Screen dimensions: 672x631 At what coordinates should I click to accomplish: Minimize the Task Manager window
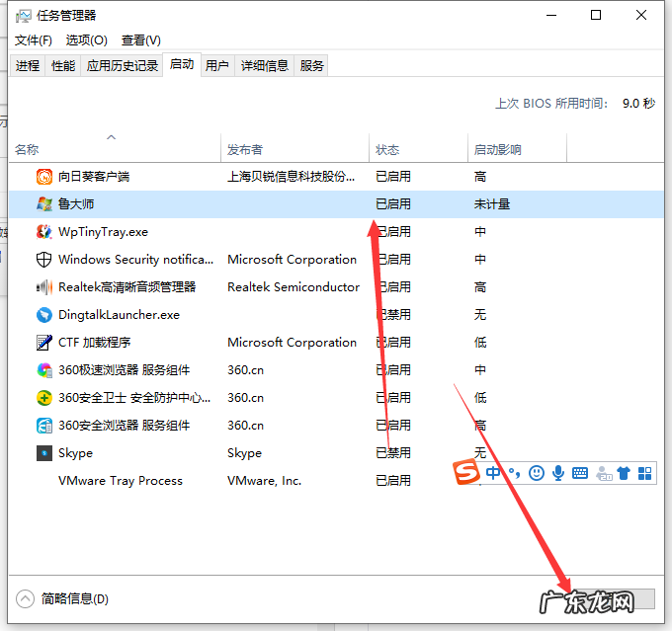551,16
